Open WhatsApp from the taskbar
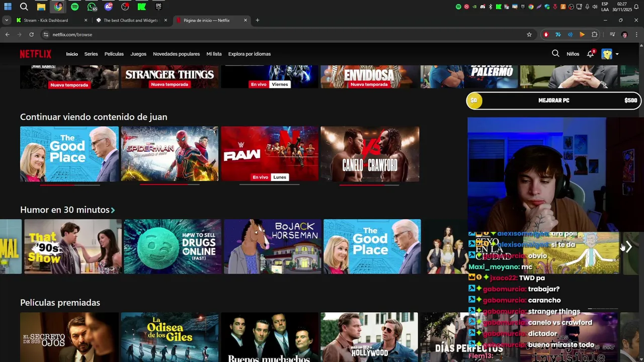 (92, 7)
